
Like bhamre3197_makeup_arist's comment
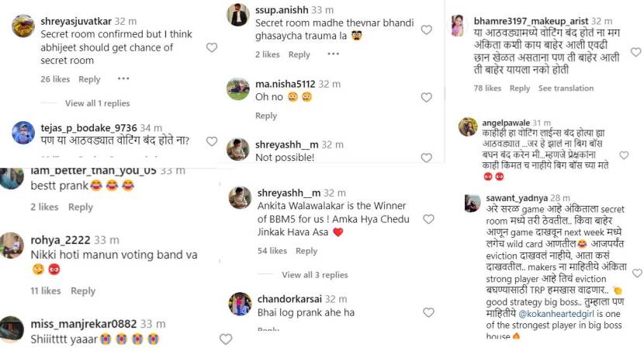(x=635, y=52)
